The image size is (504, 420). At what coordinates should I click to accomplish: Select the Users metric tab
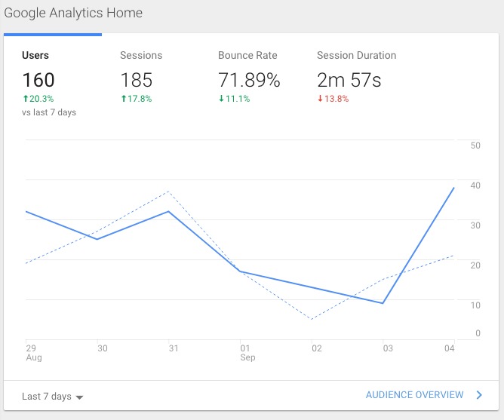point(36,55)
